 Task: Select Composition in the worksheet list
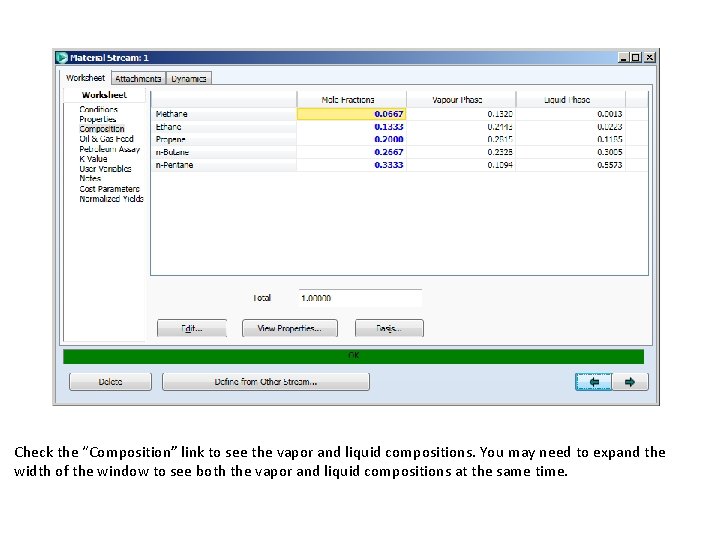pos(101,129)
